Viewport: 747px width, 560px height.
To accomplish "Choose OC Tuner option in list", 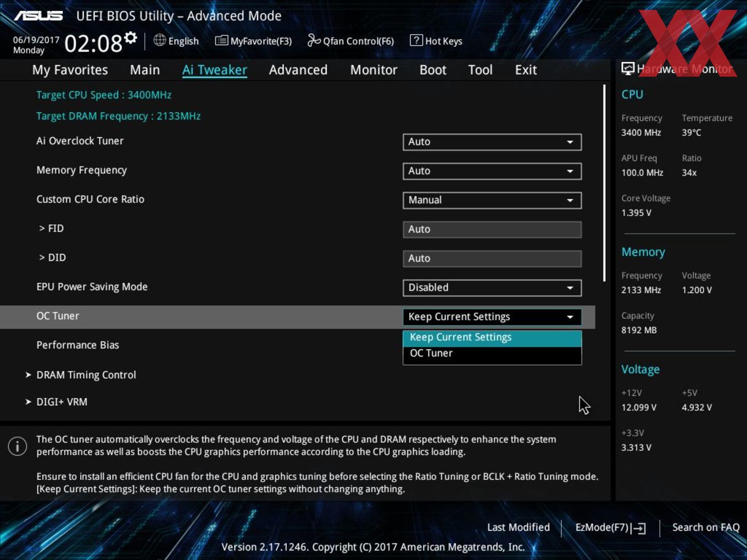I will coord(492,354).
